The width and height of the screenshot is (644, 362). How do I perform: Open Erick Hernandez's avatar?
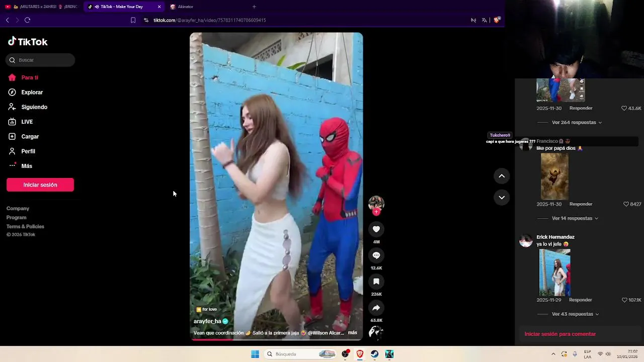pyautogui.click(x=526, y=241)
